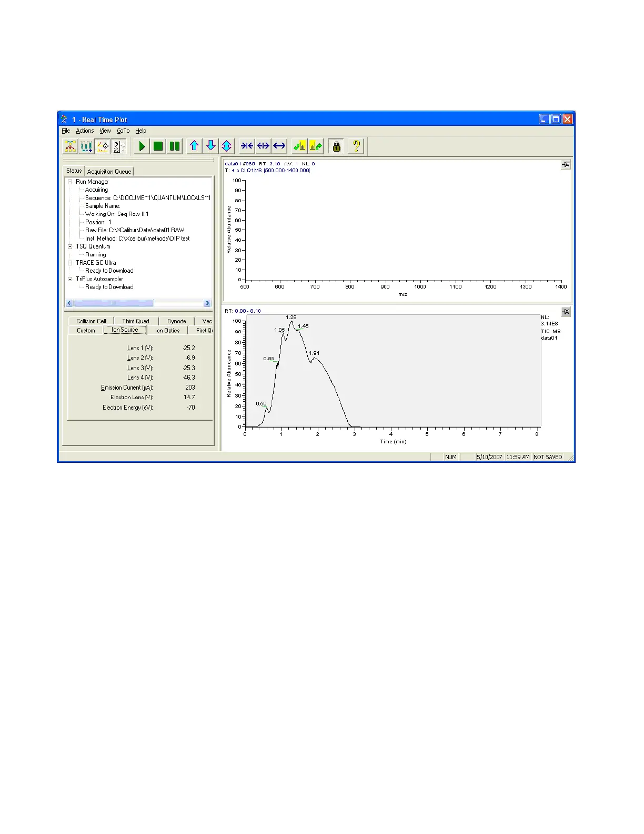Click the cyan up-down arrow icon
644x834 pixels.
pos(227,146)
